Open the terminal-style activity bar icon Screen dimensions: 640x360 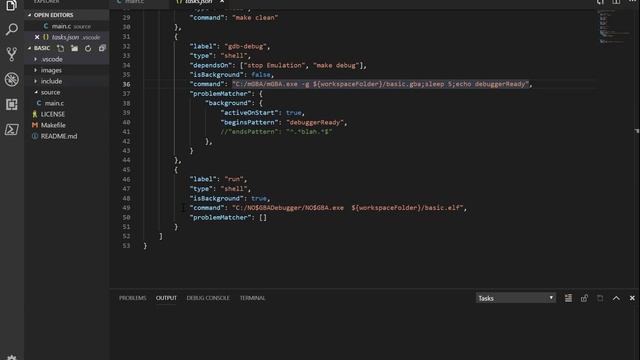pyautogui.click(x=11, y=129)
